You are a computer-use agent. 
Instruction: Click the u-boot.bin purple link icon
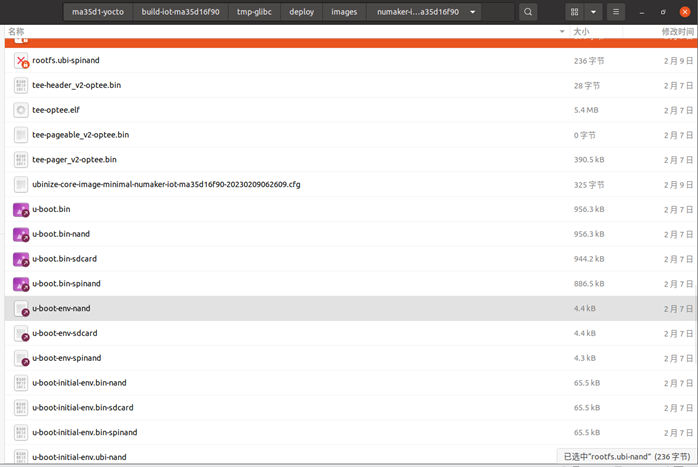pyautogui.click(x=21, y=209)
